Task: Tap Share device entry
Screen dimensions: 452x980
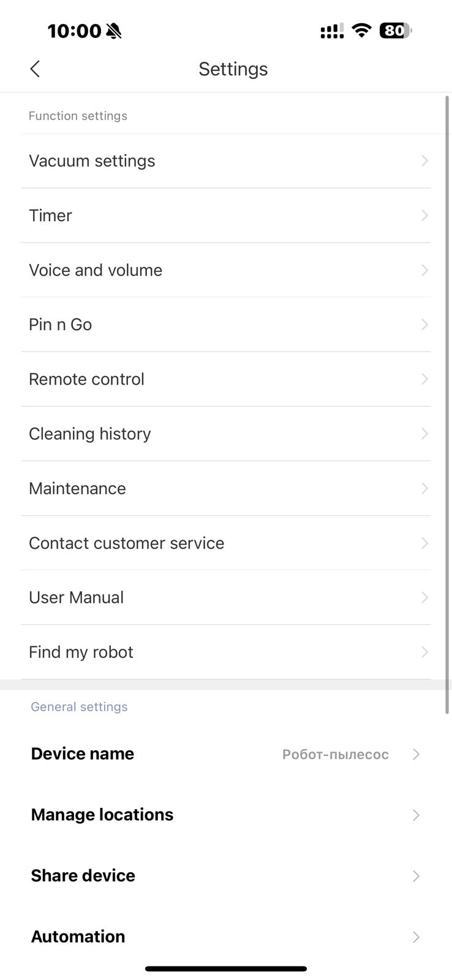Action: (x=226, y=876)
